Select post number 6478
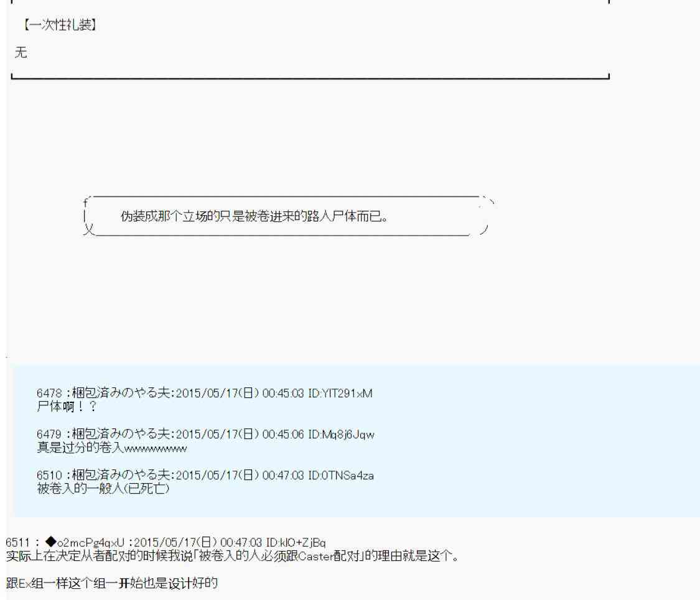700x600 pixels. 51,394
